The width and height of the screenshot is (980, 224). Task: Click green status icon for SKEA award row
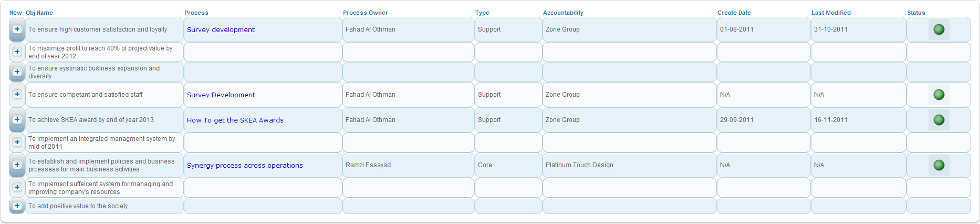(x=939, y=120)
